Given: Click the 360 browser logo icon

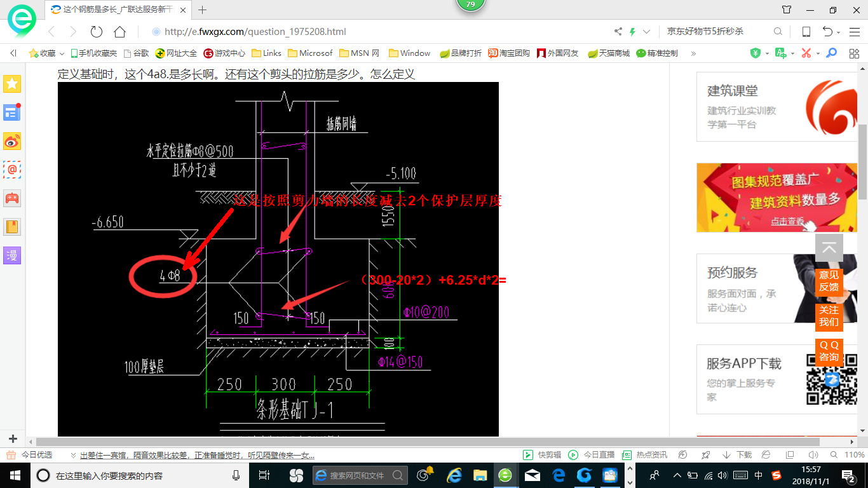Looking at the screenshot, I should coord(22,22).
